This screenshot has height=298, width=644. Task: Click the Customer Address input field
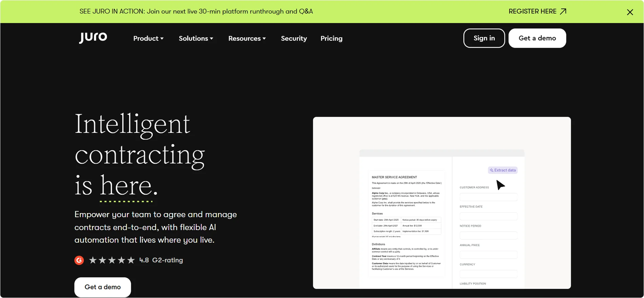(x=488, y=197)
